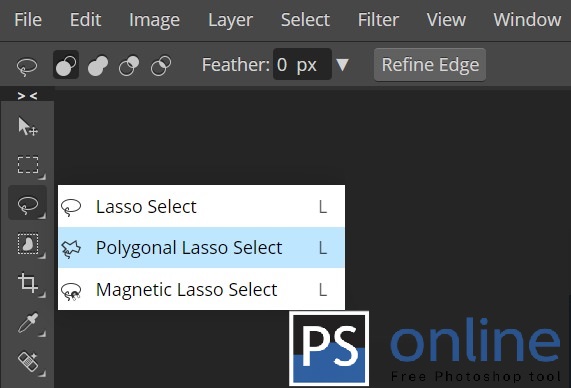Select the Object Selection tool
The image size is (571, 388).
click(x=28, y=243)
